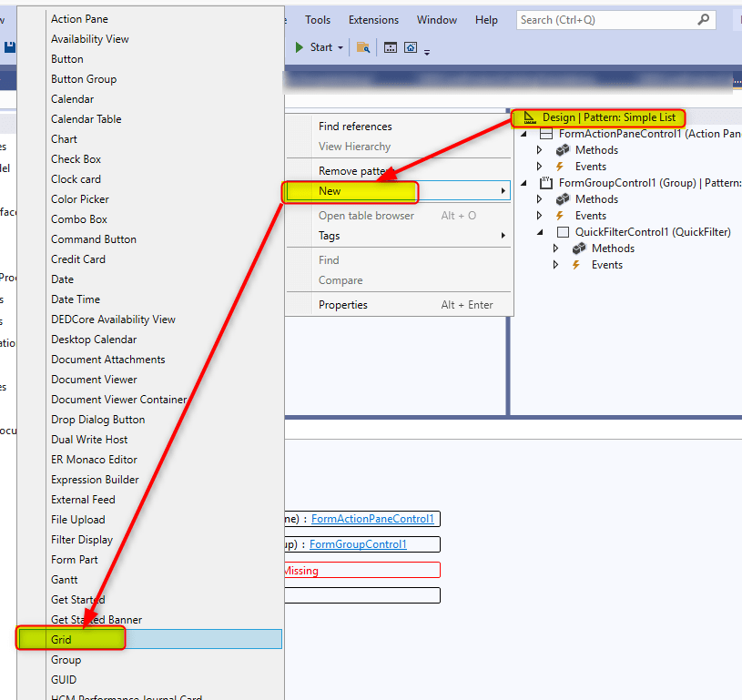Open the Start button dropdown arrow

[x=341, y=47]
